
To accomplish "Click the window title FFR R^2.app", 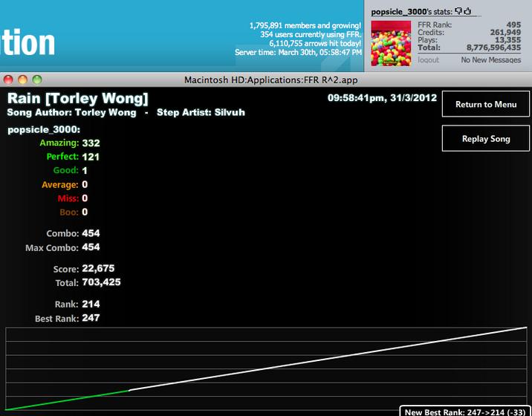I will [270, 80].
